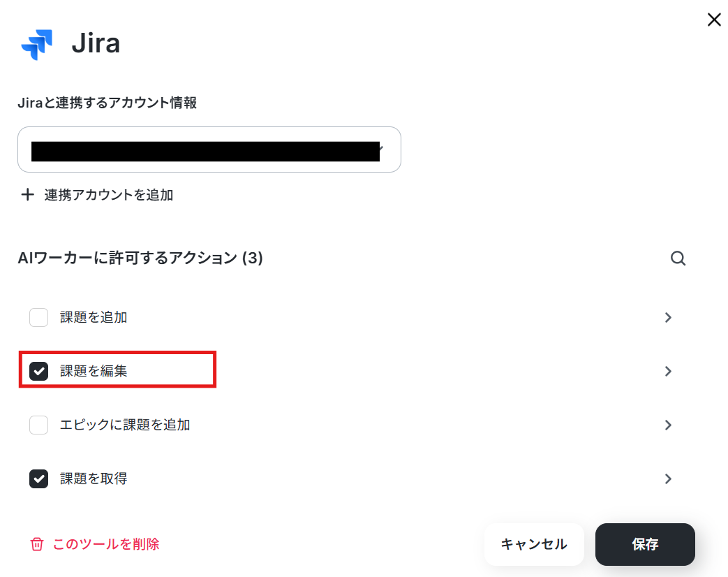Click the trash can delete icon
728x577 pixels.
click(37, 544)
